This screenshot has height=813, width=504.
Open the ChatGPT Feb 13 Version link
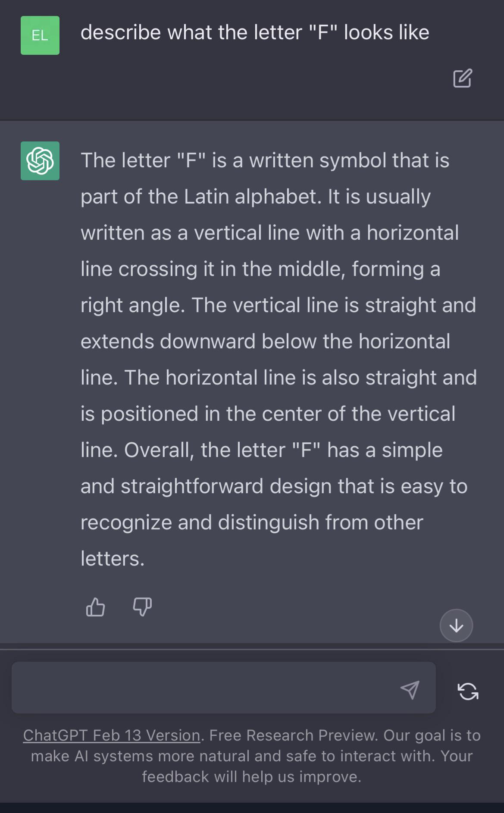[x=112, y=735]
